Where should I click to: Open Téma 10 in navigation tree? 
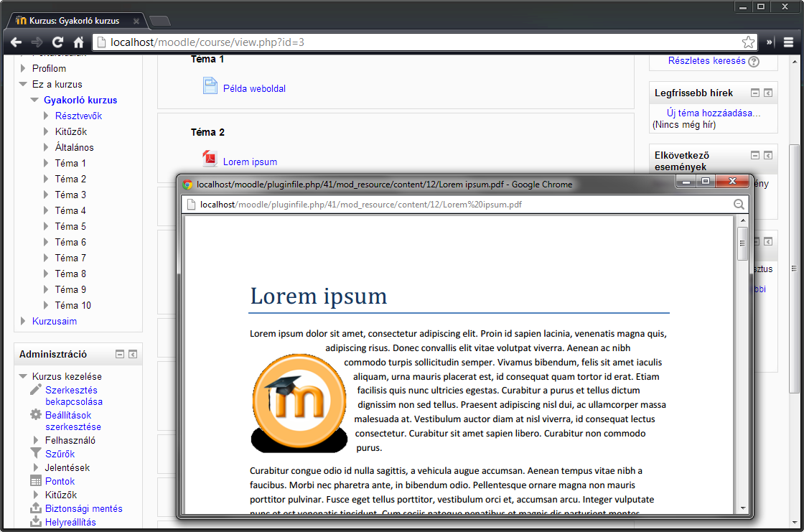coord(73,305)
